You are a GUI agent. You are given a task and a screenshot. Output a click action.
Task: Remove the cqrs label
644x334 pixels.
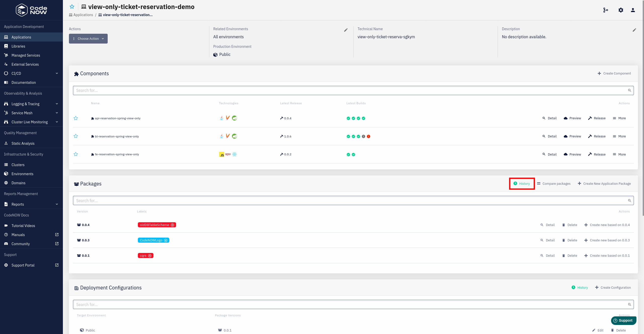point(150,256)
